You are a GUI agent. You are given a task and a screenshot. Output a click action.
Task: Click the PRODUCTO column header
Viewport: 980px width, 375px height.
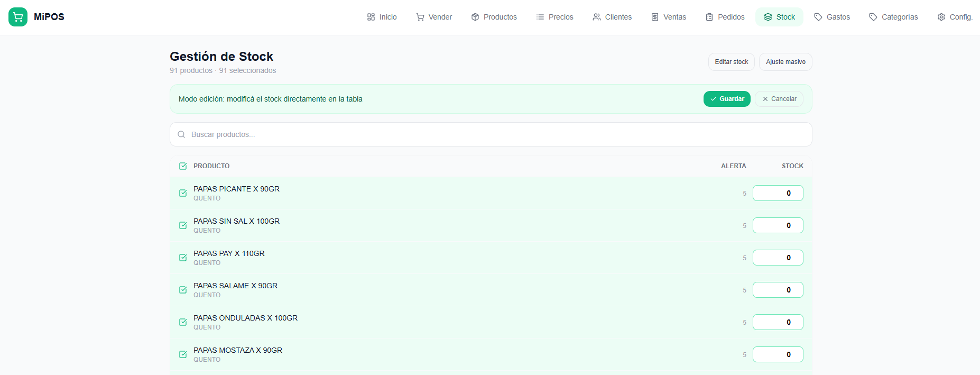point(211,166)
